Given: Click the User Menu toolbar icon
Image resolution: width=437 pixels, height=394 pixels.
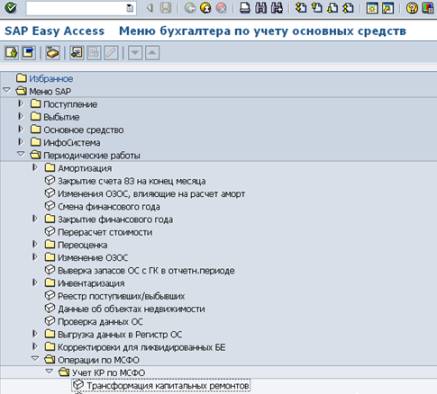Looking at the screenshot, I should 11,53.
